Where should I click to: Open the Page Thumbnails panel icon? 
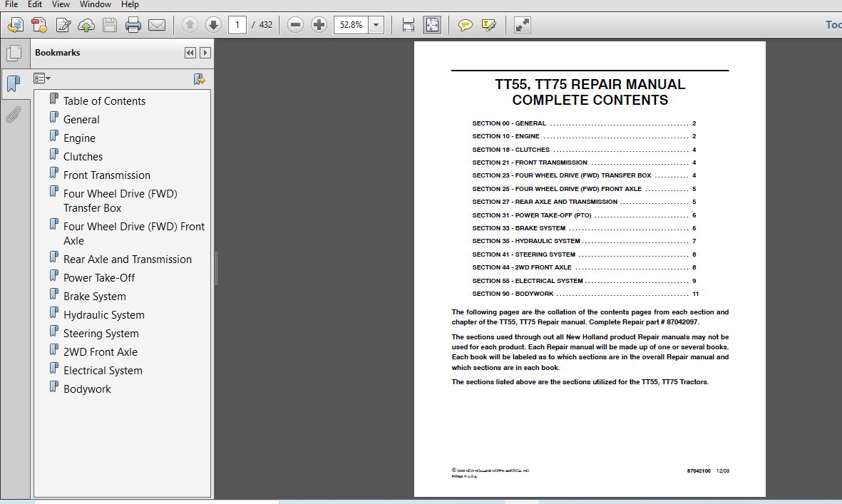click(14, 53)
